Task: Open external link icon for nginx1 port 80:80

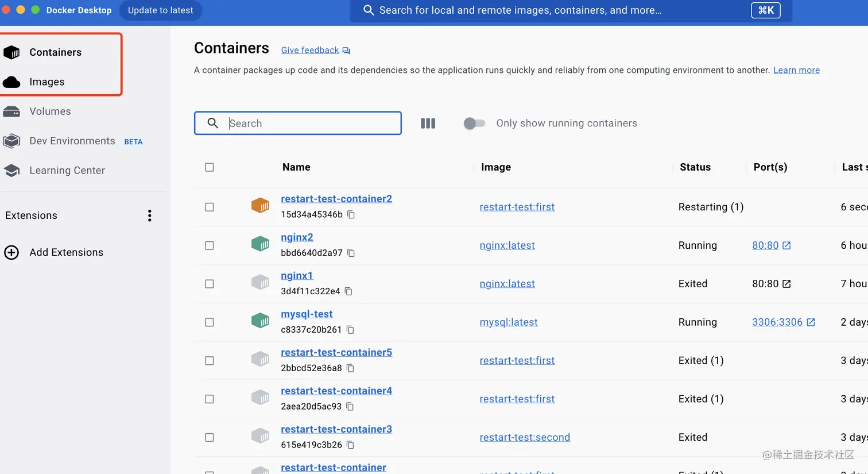Action: 786,284
